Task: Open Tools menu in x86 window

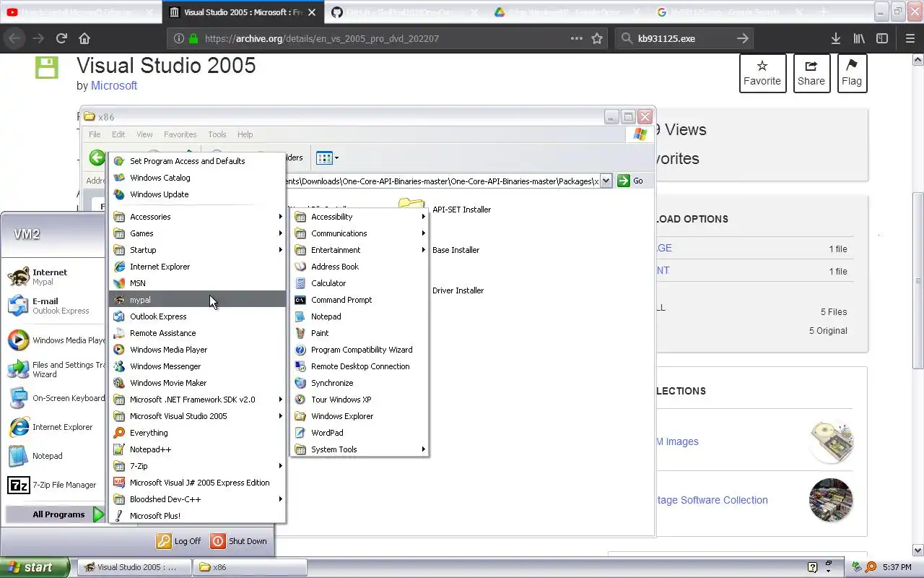Action: [x=217, y=134]
